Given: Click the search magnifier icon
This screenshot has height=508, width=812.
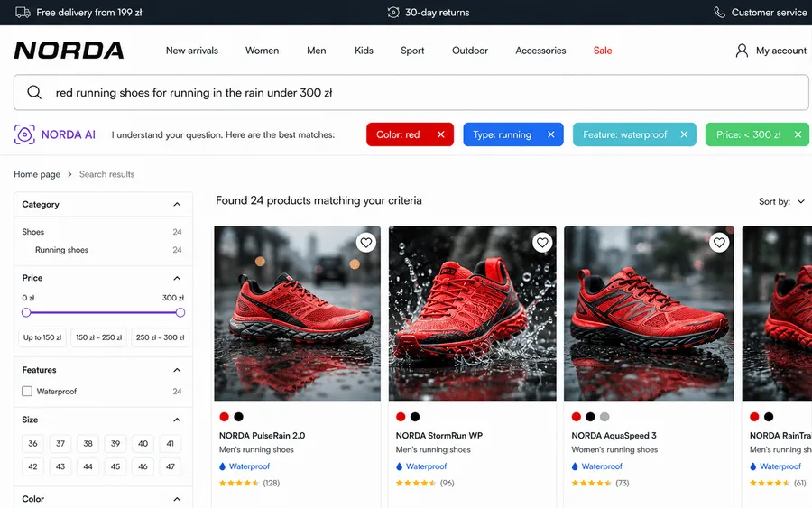Looking at the screenshot, I should pos(34,92).
